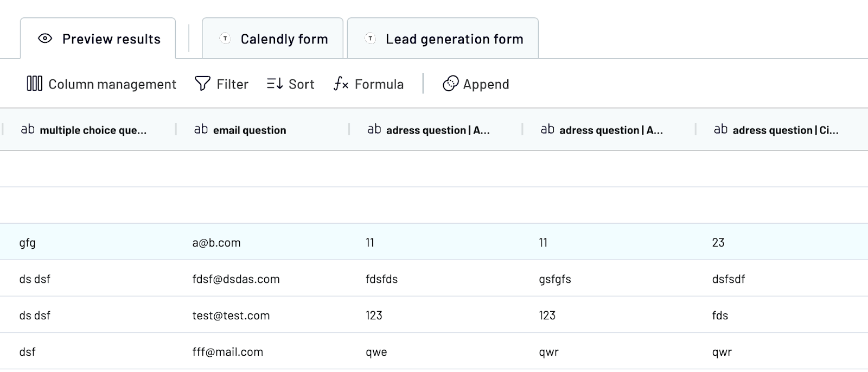Click the Lead generation form tab's icon
This screenshot has width=868, height=372.
370,39
